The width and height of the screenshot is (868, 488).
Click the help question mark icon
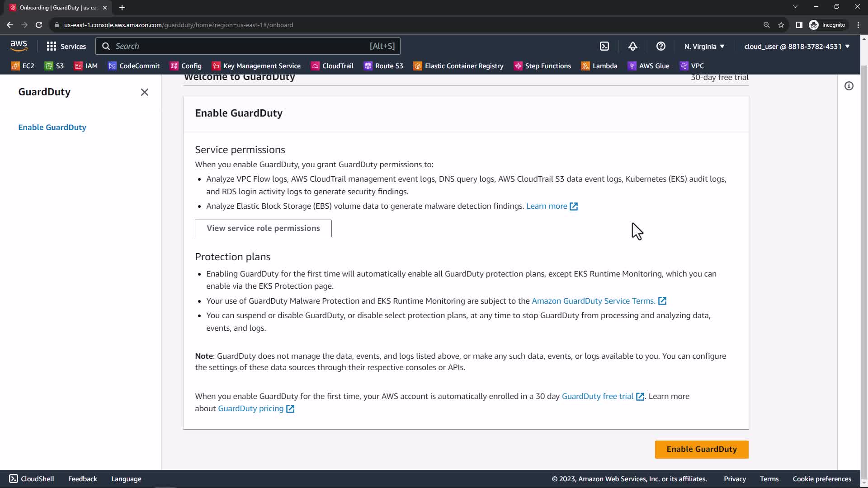tap(660, 46)
